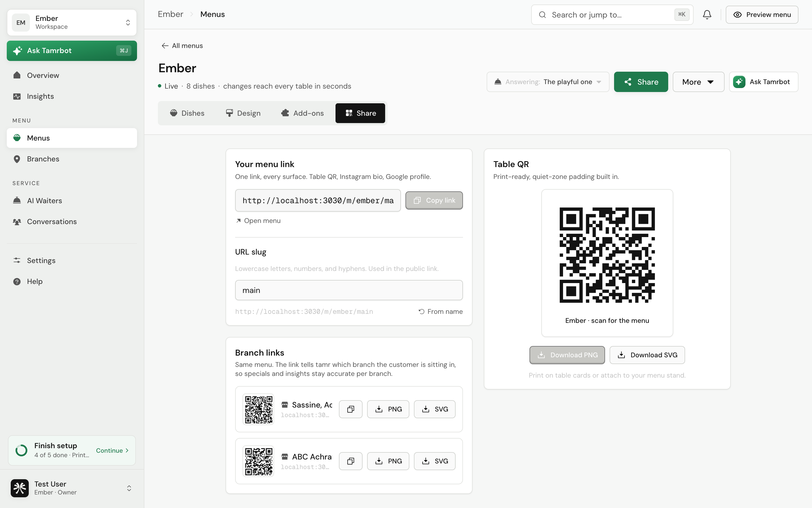The width and height of the screenshot is (812, 508).
Task: Click the Test User avatar icon
Action: (20, 488)
